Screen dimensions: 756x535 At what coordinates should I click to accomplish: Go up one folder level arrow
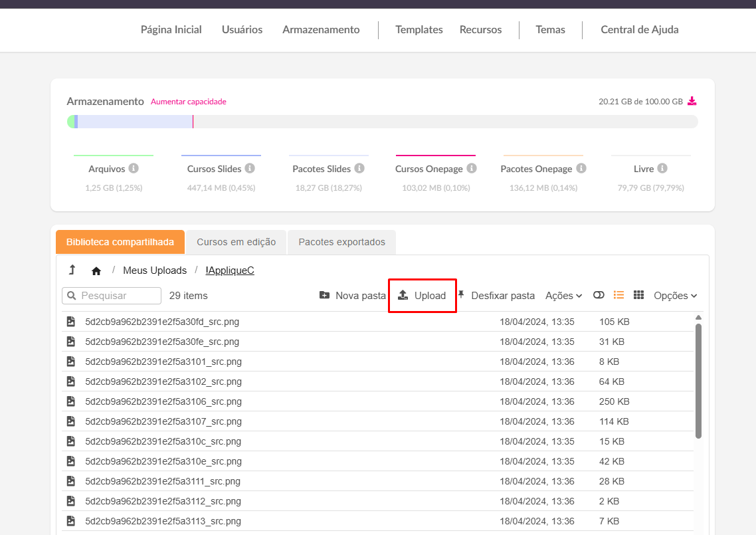[72, 270]
